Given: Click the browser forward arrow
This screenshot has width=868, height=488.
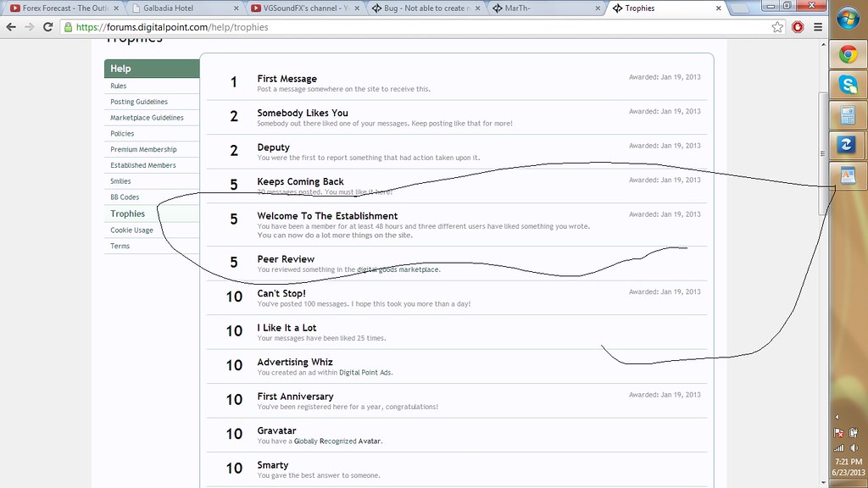Looking at the screenshot, I should coord(30,27).
